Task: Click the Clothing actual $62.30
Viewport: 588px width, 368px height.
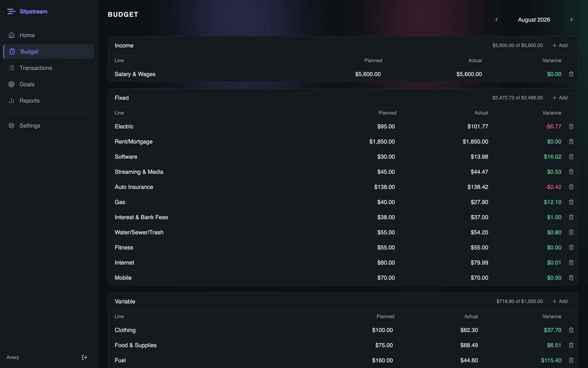Action: (x=469, y=330)
